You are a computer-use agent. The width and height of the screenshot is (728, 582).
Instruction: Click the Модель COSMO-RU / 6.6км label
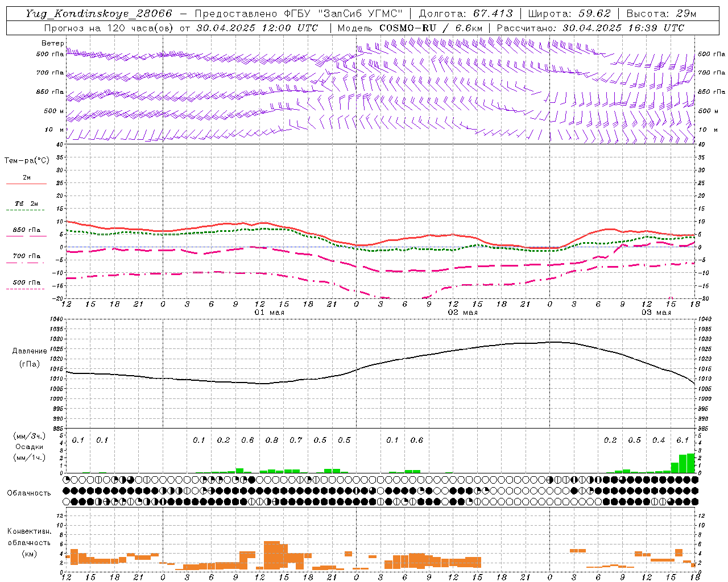pyautogui.click(x=410, y=28)
